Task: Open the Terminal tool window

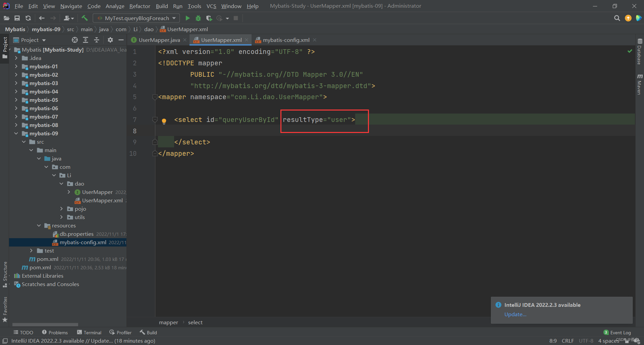Action: click(x=89, y=332)
